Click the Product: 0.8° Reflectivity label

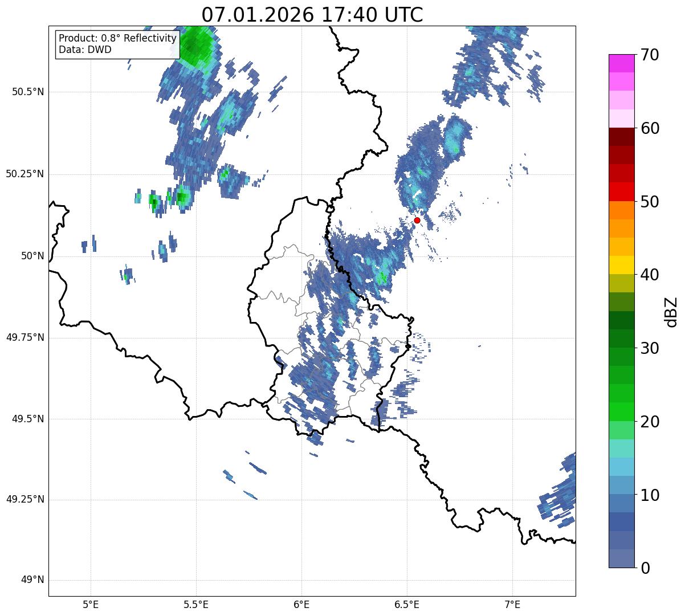[118, 38]
